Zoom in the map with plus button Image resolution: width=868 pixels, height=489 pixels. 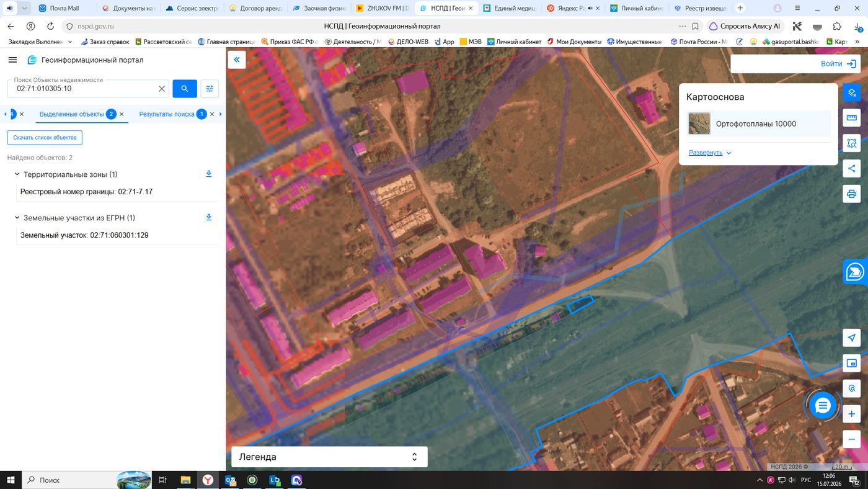point(852,414)
